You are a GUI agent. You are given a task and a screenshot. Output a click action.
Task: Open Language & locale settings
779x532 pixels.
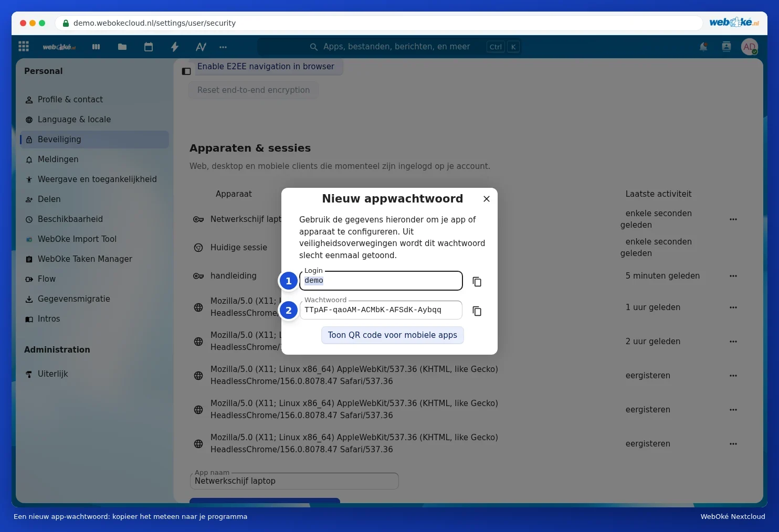[94, 120]
